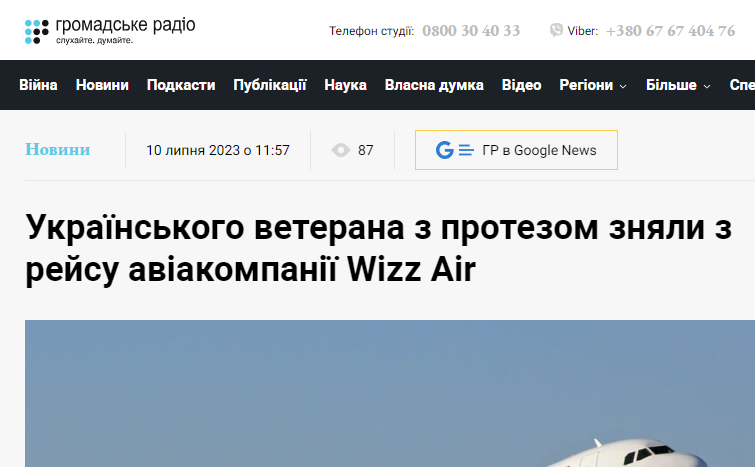Screen dimensions: 755x467
Task: Go to Подкасти section
Action: (181, 85)
